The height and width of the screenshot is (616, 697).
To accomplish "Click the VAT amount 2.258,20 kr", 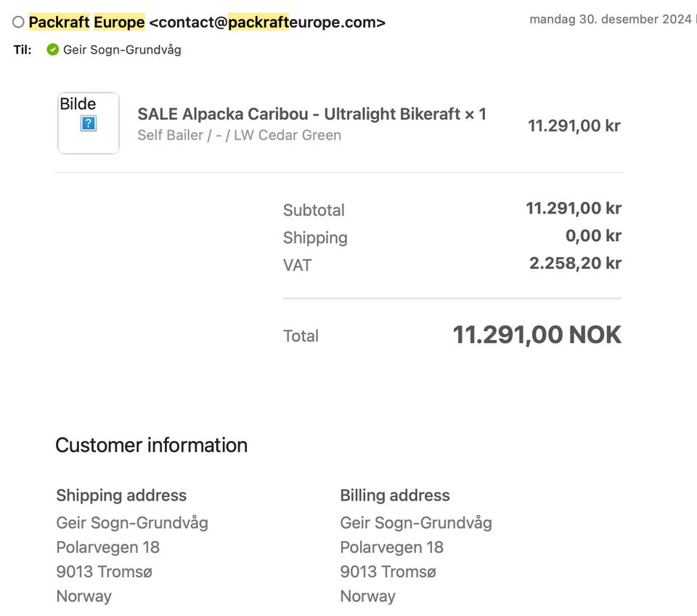I will 575,263.
